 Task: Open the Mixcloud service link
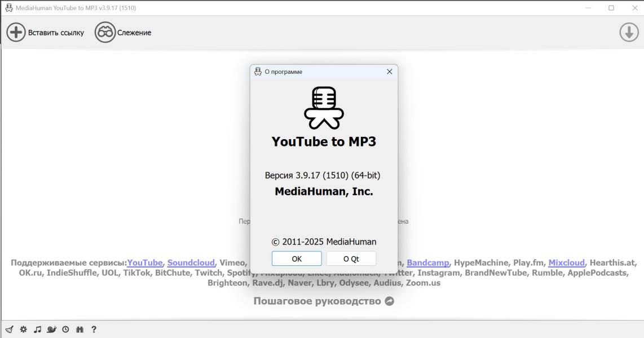567,263
